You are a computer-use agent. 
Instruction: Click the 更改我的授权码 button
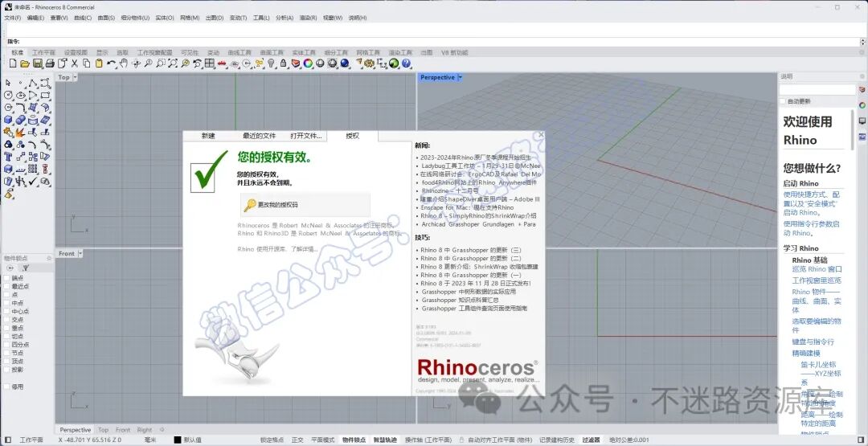coord(305,205)
